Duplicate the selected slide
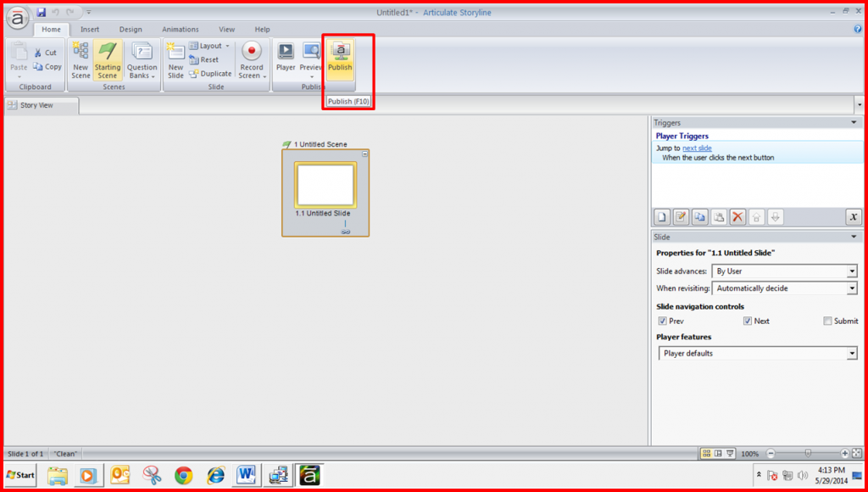 pos(210,74)
